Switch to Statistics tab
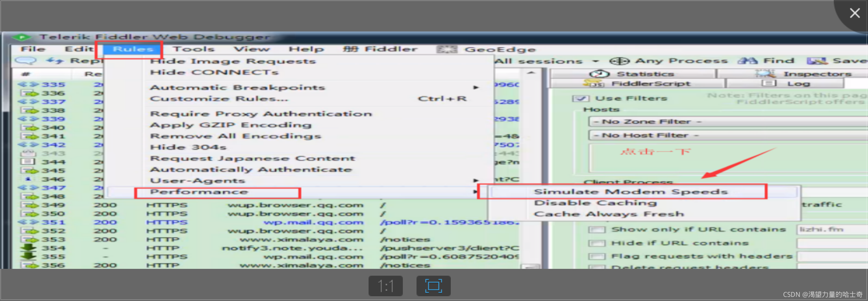The height and width of the screenshot is (301, 868). 633,74
